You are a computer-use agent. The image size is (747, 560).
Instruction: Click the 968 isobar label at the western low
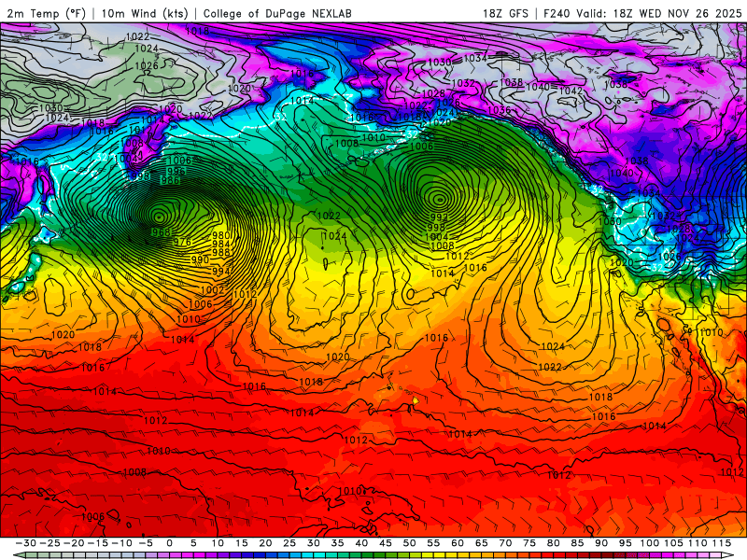(x=161, y=232)
